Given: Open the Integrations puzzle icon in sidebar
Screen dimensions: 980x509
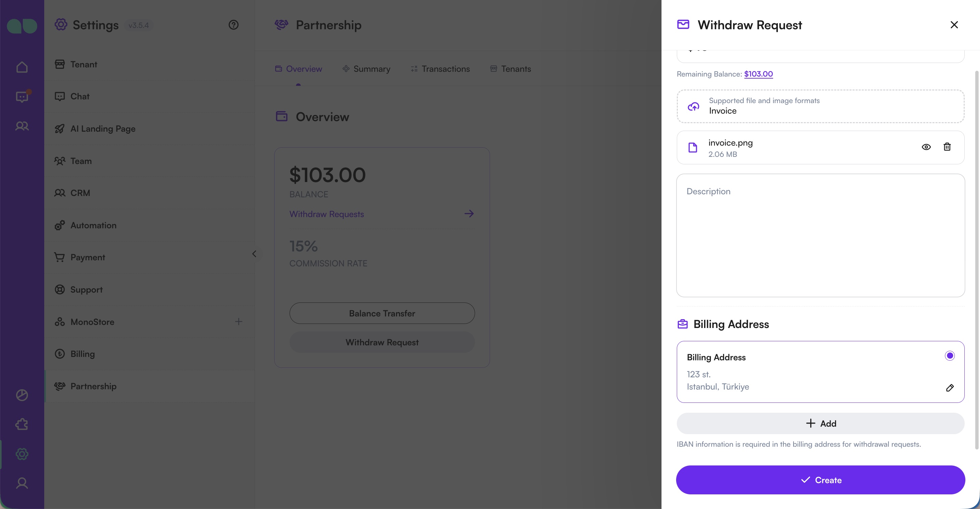Looking at the screenshot, I should click(x=22, y=424).
